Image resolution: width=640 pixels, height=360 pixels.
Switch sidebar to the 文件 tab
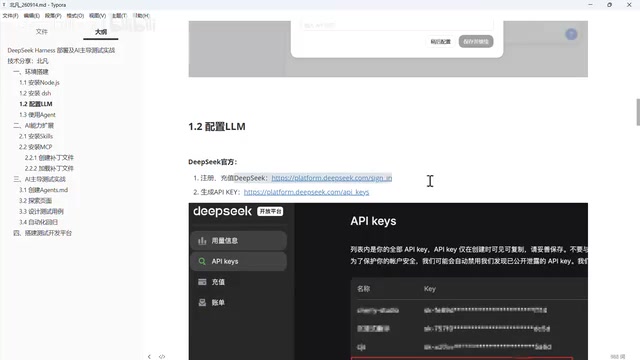[42, 31]
